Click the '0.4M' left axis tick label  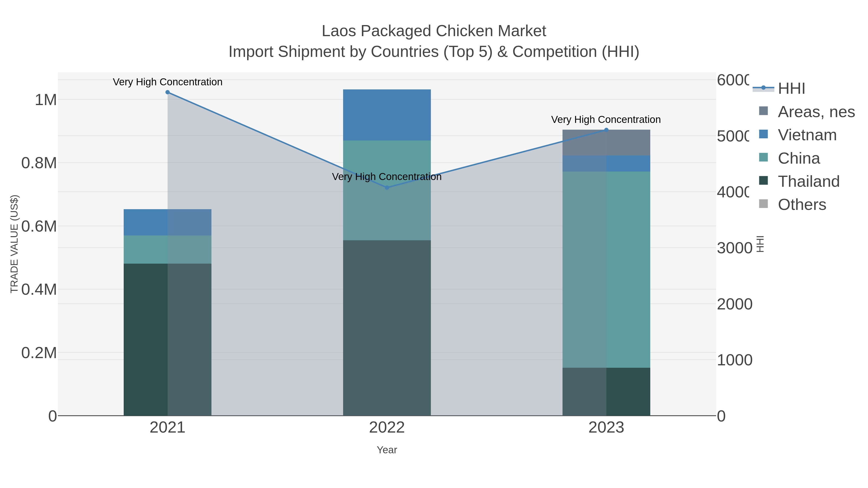point(39,290)
